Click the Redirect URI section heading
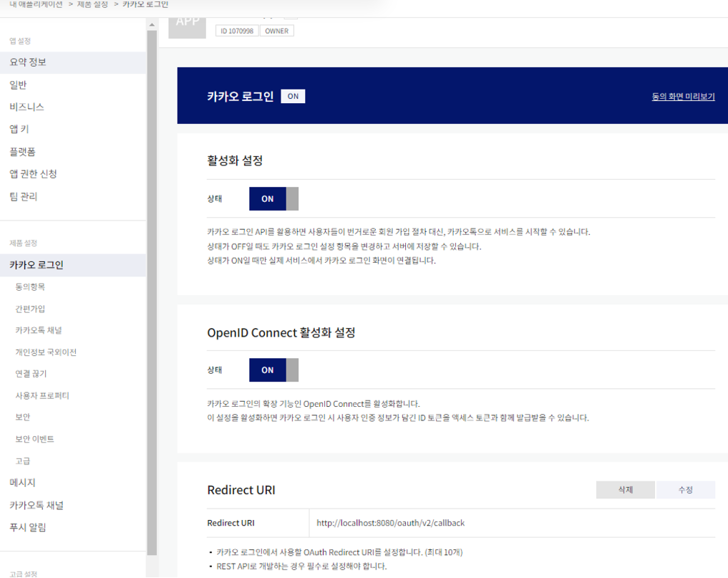 (241, 490)
